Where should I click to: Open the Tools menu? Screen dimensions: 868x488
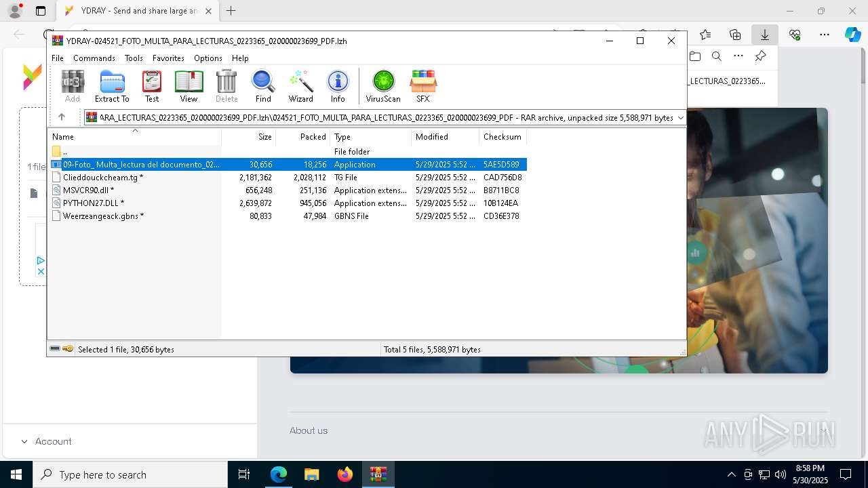click(x=134, y=58)
